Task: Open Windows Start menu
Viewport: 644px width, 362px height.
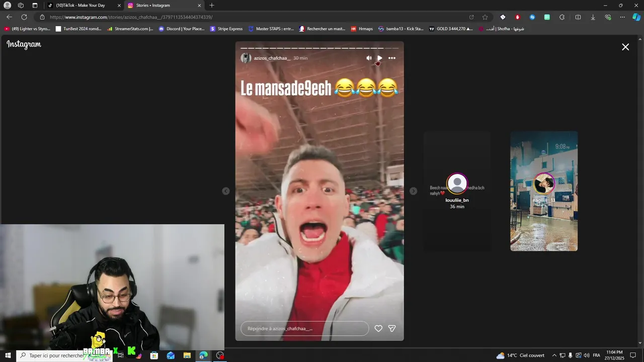Action: click(x=8, y=355)
